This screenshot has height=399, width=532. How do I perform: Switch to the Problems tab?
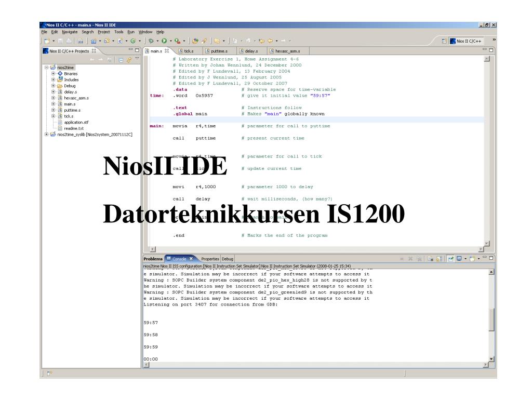tap(153, 259)
